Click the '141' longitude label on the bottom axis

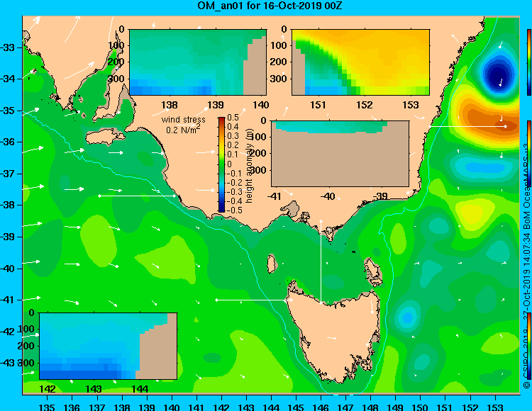click(196, 407)
